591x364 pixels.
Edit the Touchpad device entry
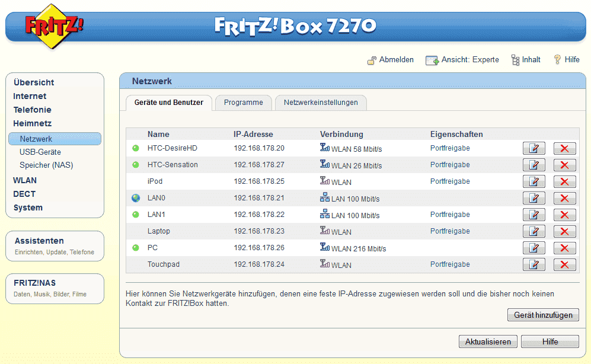coord(534,264)
